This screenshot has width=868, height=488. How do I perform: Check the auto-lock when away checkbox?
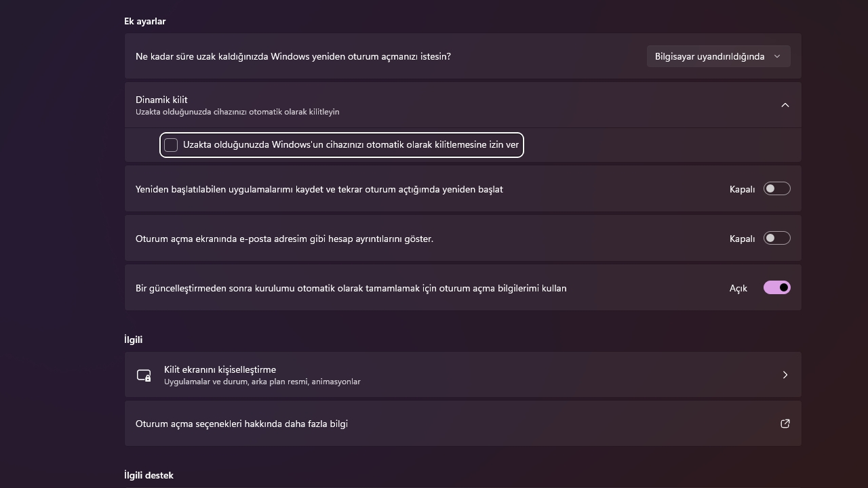(171, 145)
